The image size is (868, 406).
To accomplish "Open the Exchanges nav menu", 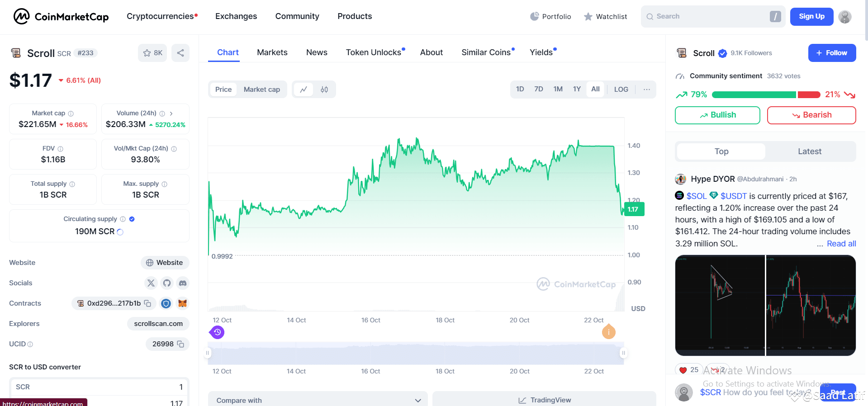I will click(236, 16).
